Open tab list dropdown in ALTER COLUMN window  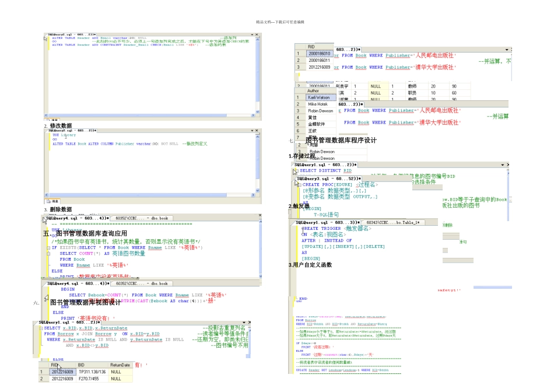252,131
